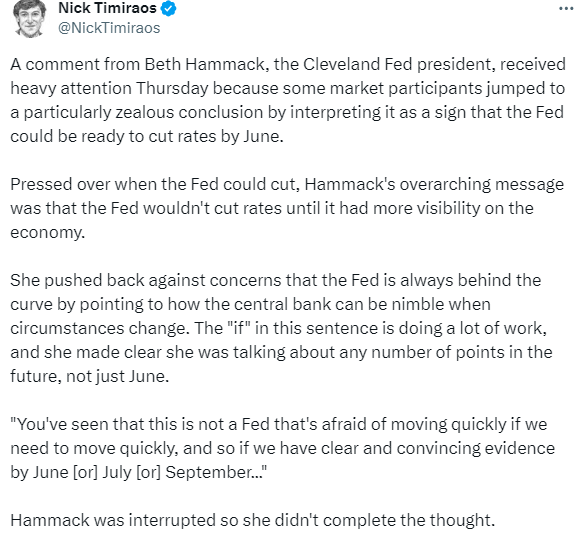582x534 pixels.
Task: Click the quote line starting "You've seen that"
Action: tap(279, 424)
